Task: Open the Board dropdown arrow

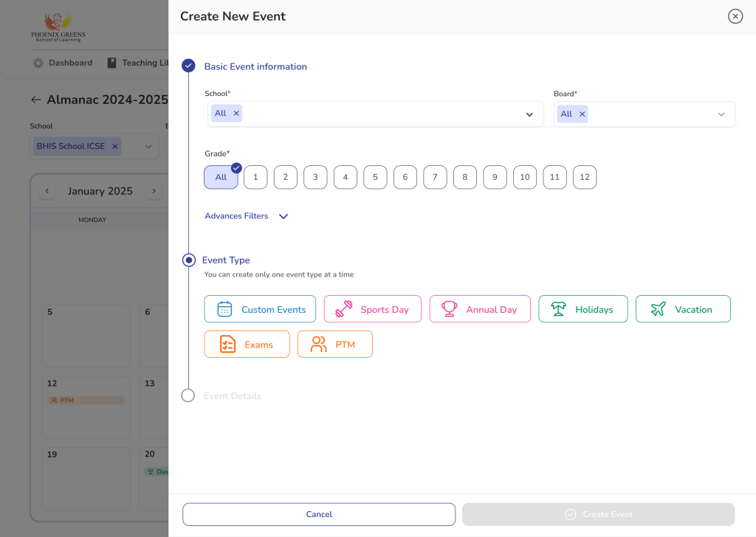Action: point(721,114)
